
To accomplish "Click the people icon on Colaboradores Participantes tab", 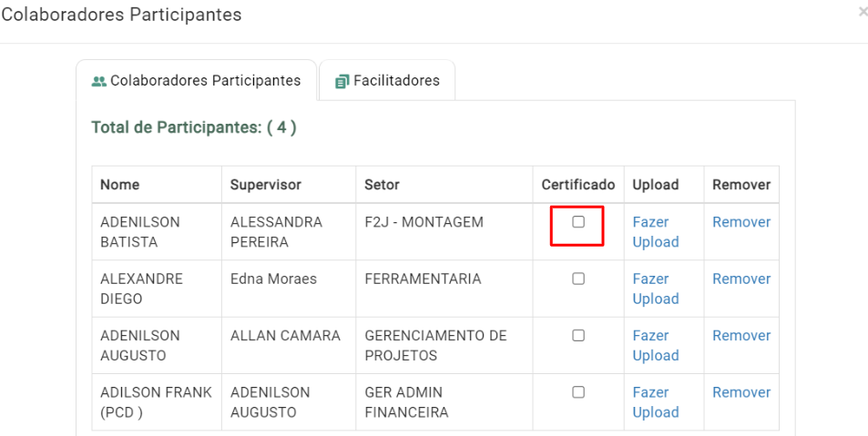I will (x=98, y=81).
